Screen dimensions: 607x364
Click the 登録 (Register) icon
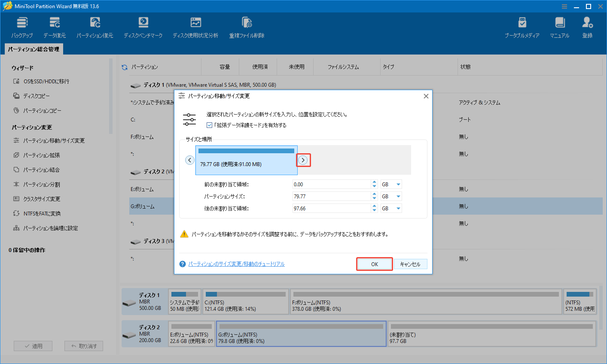coord(588,26)
